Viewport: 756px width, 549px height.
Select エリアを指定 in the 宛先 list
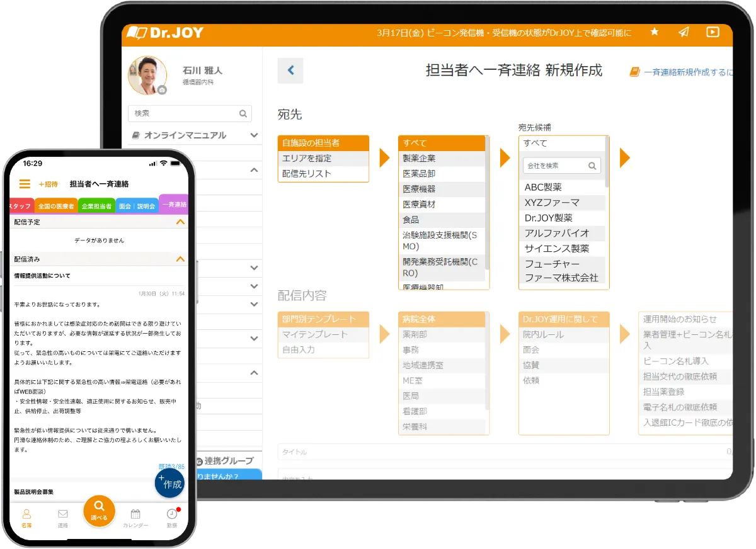click(323, 158)
